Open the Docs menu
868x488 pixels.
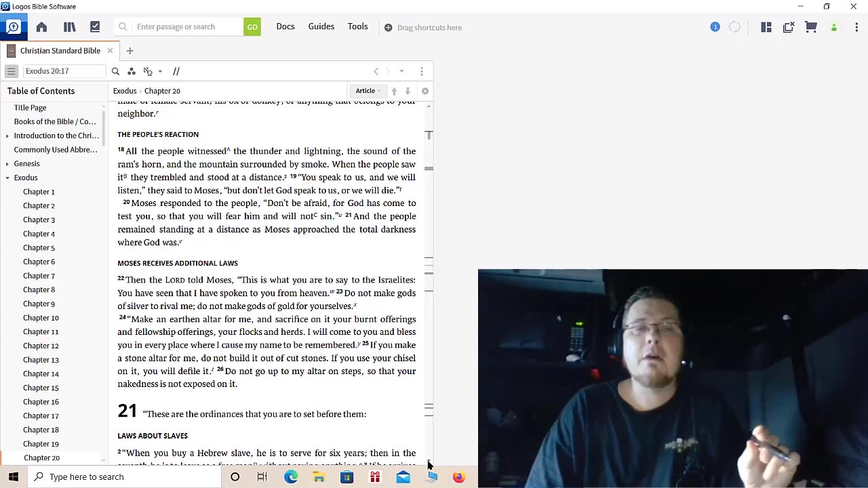(x=285, y=26)
